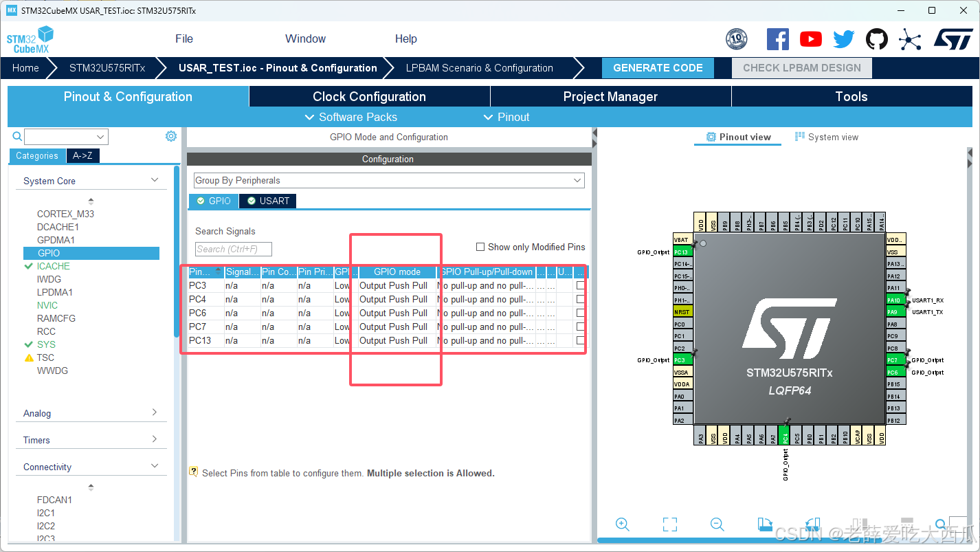Click the Pinout view chip icon
The image size is (980, 552).
711,137
